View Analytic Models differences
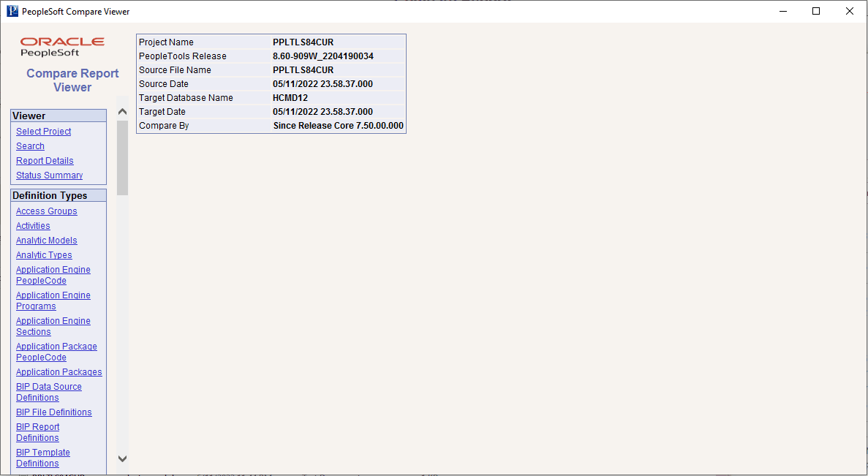This screenshot has height=476, width=868. [46, 240]
